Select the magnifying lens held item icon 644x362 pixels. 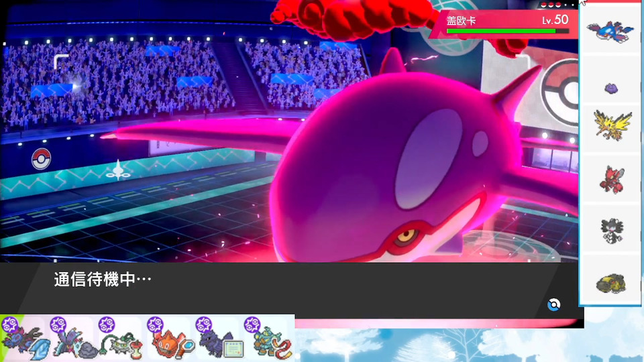pyautogui.click(x=186, y=349)
